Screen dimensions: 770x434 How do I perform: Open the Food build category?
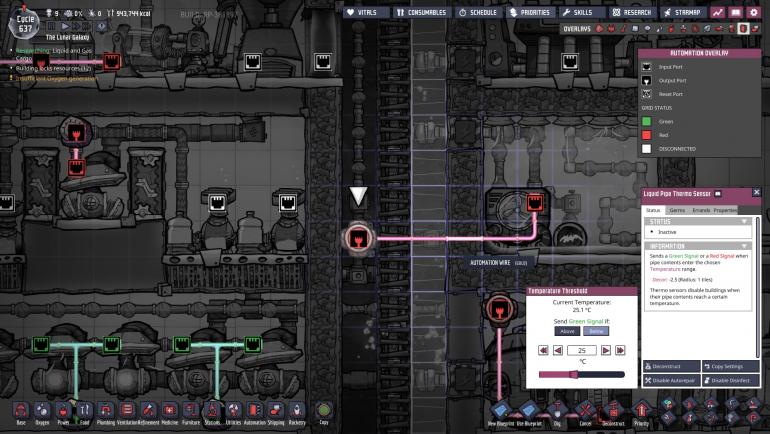[x=84, y=412]
